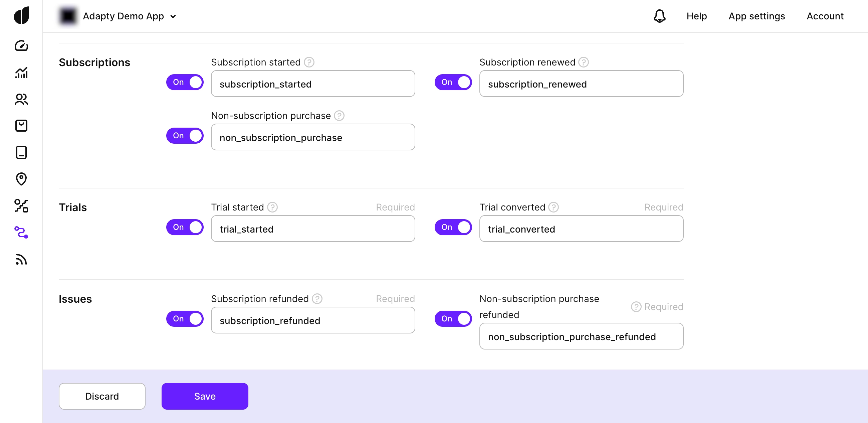Toggle off the Subscription started switch

pyautogui.click(x=185, y=82)
